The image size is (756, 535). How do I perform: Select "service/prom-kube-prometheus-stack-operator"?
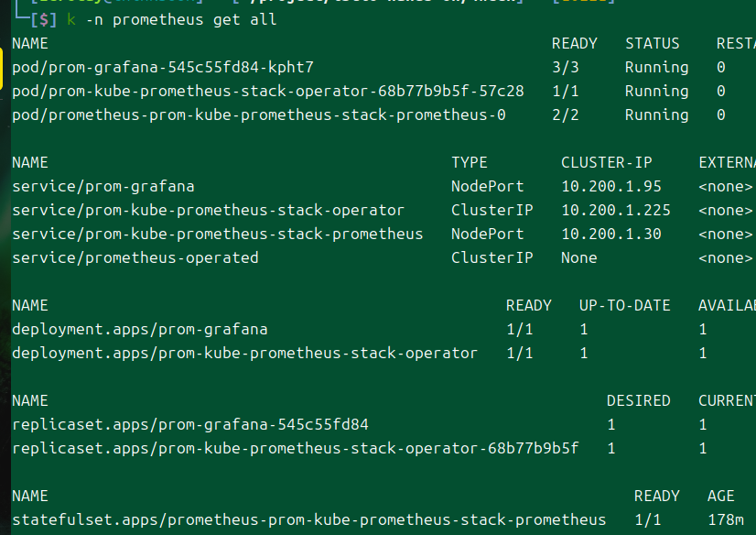click(x=209, y=210)
